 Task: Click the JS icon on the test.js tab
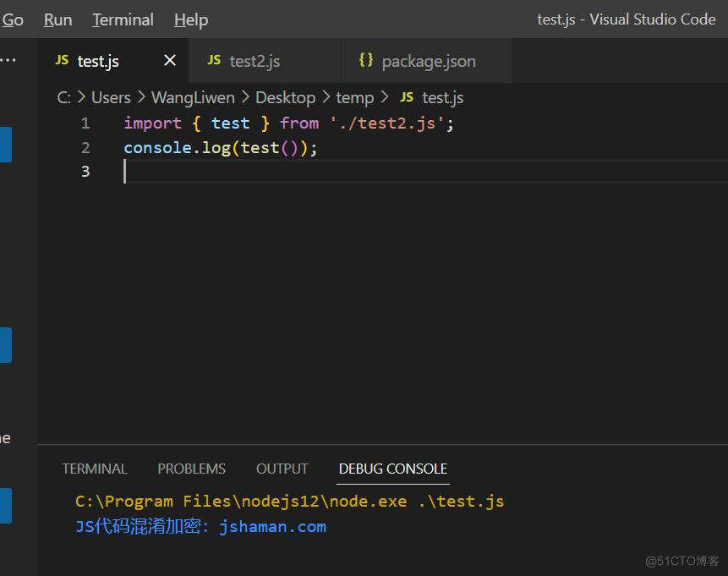[62, 60]
